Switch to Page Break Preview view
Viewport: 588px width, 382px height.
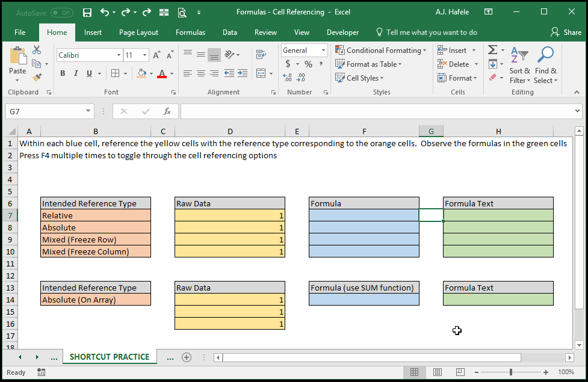pos(460,372)
